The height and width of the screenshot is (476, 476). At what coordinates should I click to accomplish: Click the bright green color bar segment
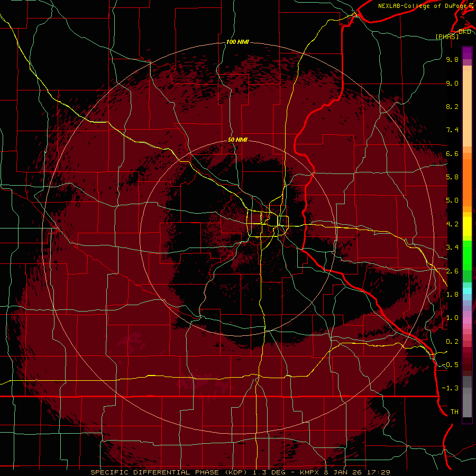tap(467, 255)
